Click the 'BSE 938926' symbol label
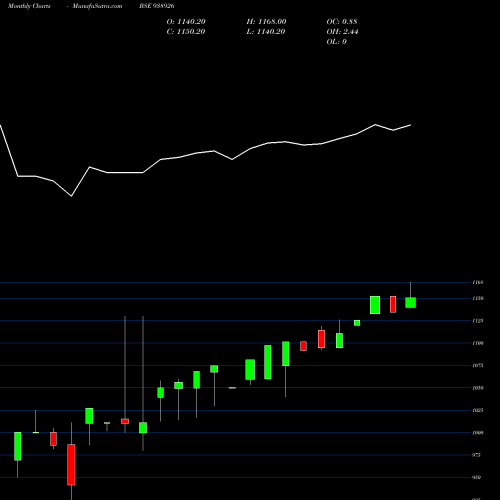The height and width of the screenshot is (500, 500). tap(157, 6)
